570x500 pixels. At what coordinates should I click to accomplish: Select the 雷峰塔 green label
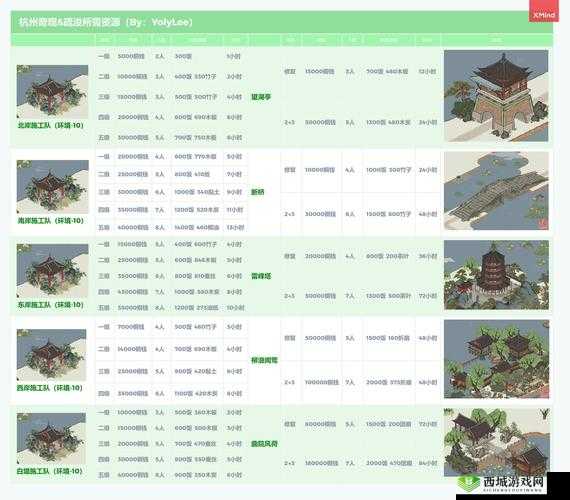pyautogui.click(x=261, y=276)
